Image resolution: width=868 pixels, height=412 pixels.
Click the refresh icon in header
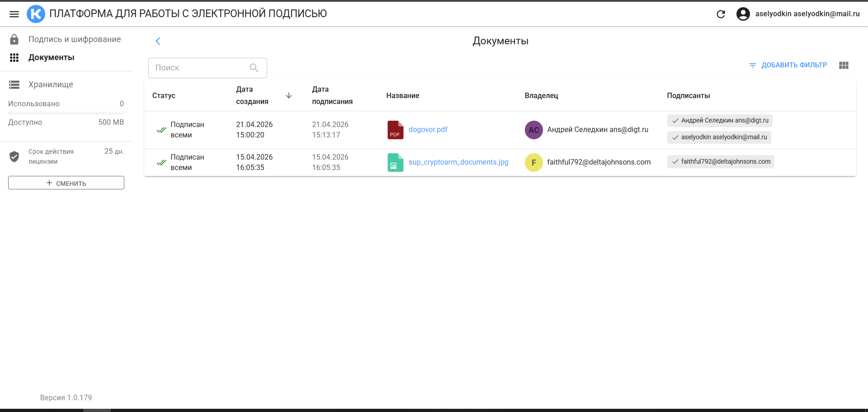(x=721, y=14)
